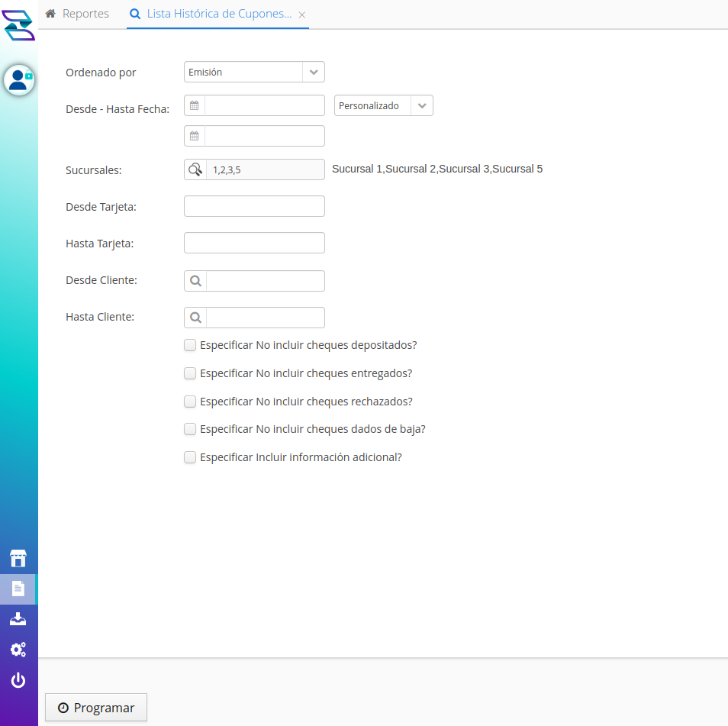Click the Sucursales field showing 1,2,3,5
Screen dimensions: 728x726
click(x=265, y=169)
